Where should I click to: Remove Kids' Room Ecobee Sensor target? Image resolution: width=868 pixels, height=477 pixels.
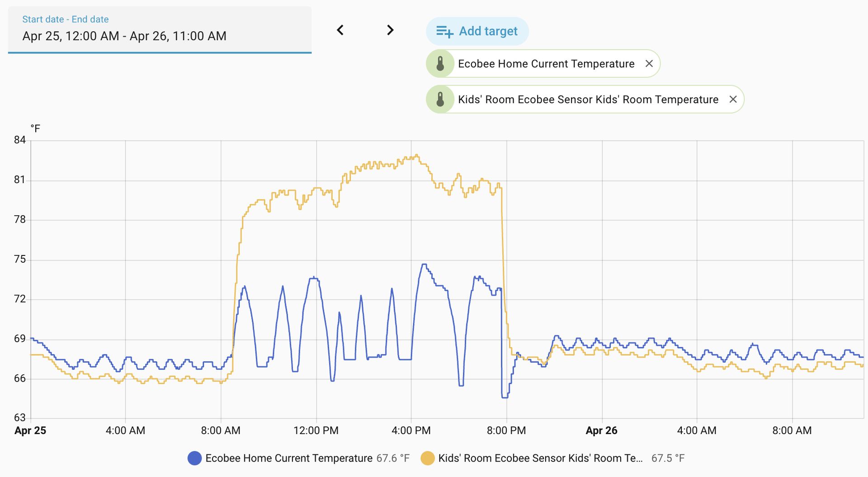coord(733,99)
